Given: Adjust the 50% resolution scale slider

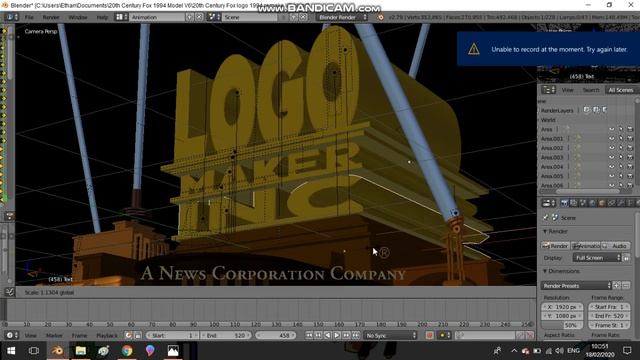Looking at the screenshot, I should tap(562, 325).
